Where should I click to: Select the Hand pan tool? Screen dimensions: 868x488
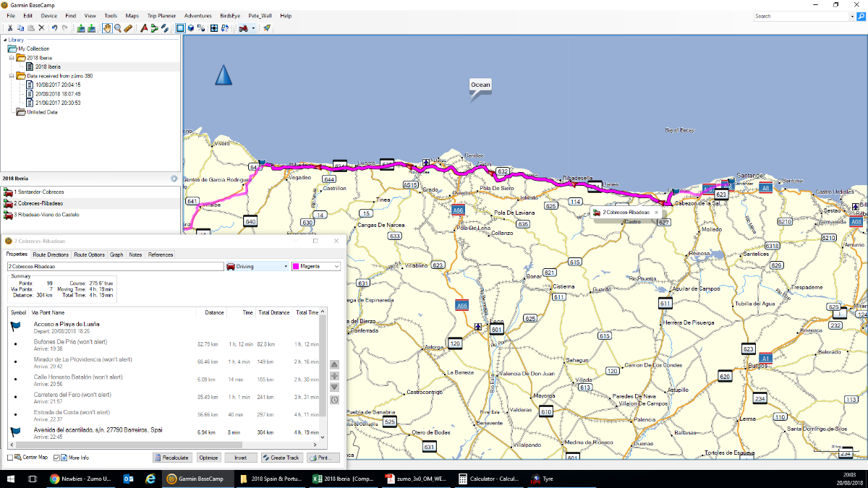(107, 28)
